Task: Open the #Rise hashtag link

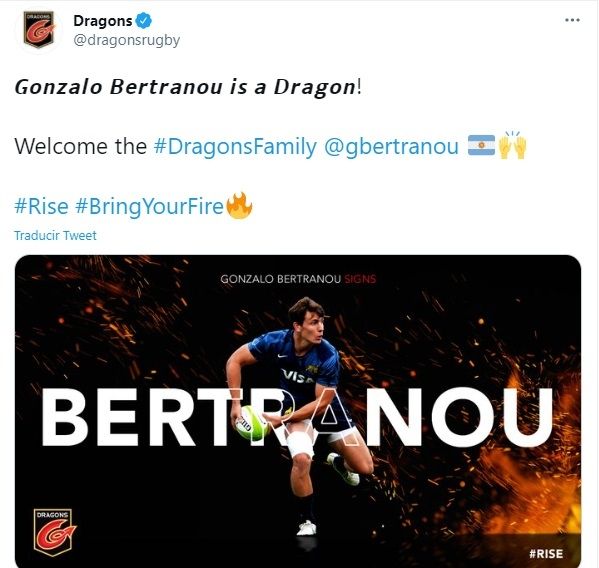Action: [41, 206]
